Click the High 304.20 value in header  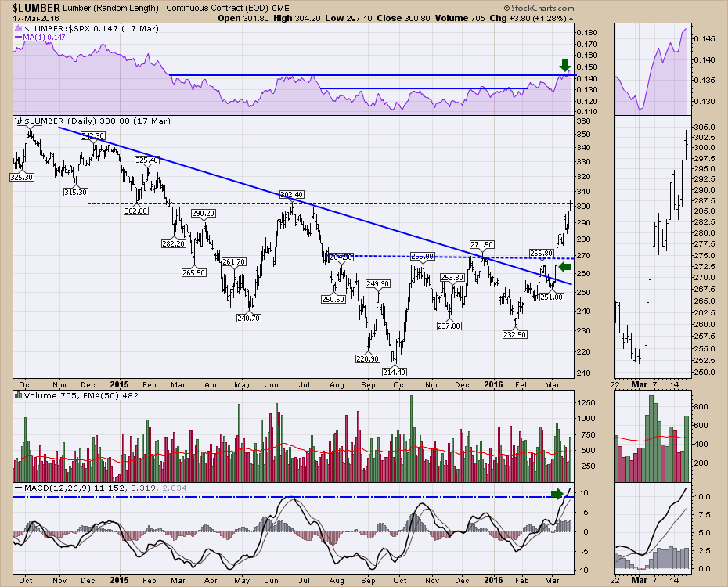coord(297,19)
